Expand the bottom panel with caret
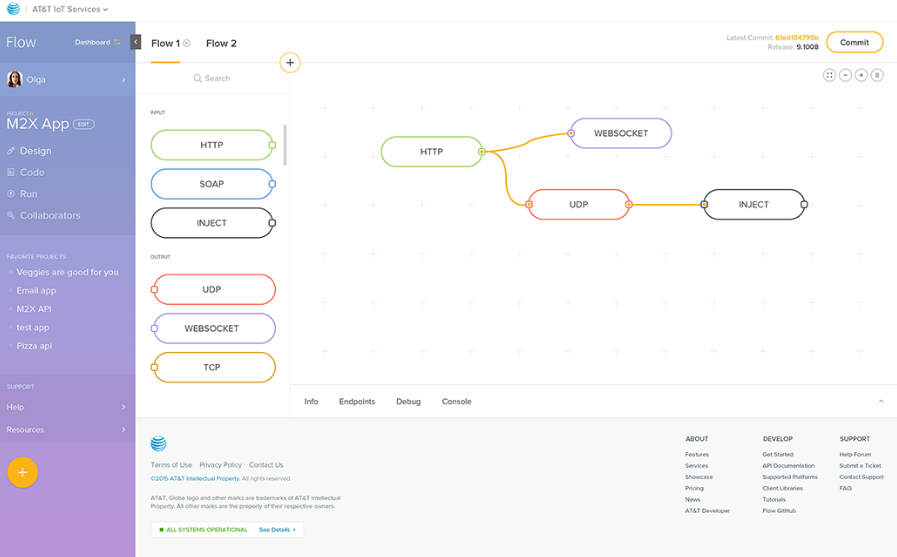This screenshot has height=557, width=897. (881, 401)
